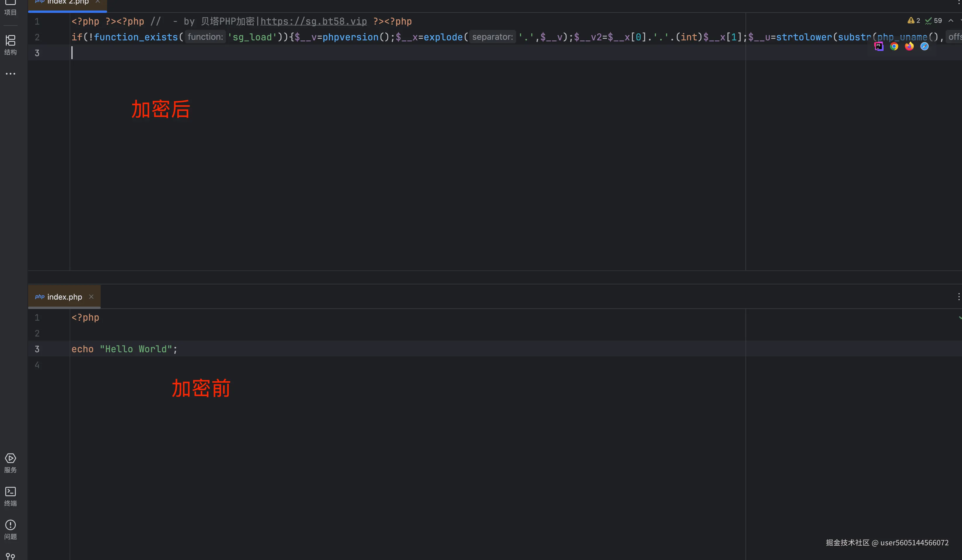This screenshot has height=560, width=962.
Task: Click the typo indicator showing 59
Action: pyautogui.click(x=933, y=20)
